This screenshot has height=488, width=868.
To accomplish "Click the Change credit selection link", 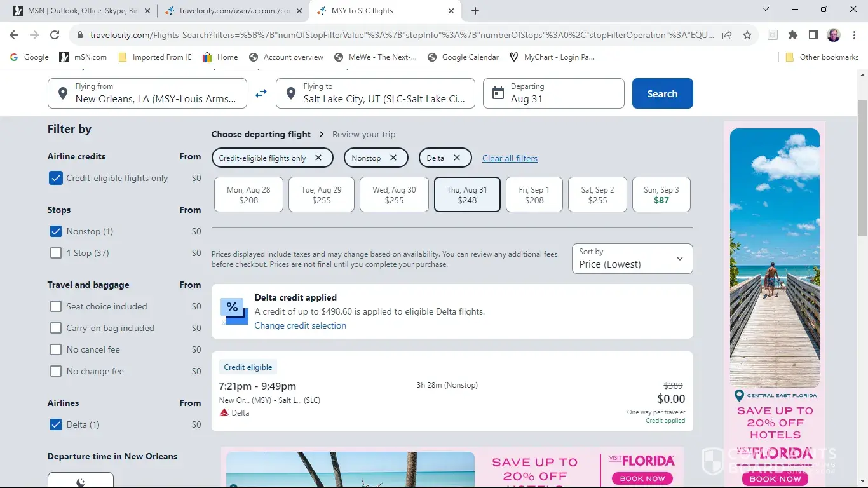I will 300,325.
